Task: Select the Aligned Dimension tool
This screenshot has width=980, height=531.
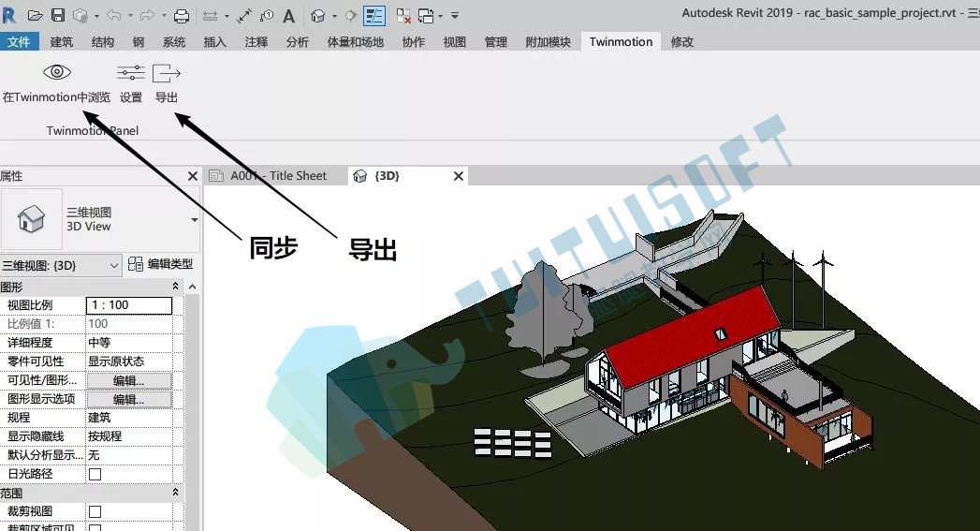Action: pyautogui.click(x=244, y=16)
